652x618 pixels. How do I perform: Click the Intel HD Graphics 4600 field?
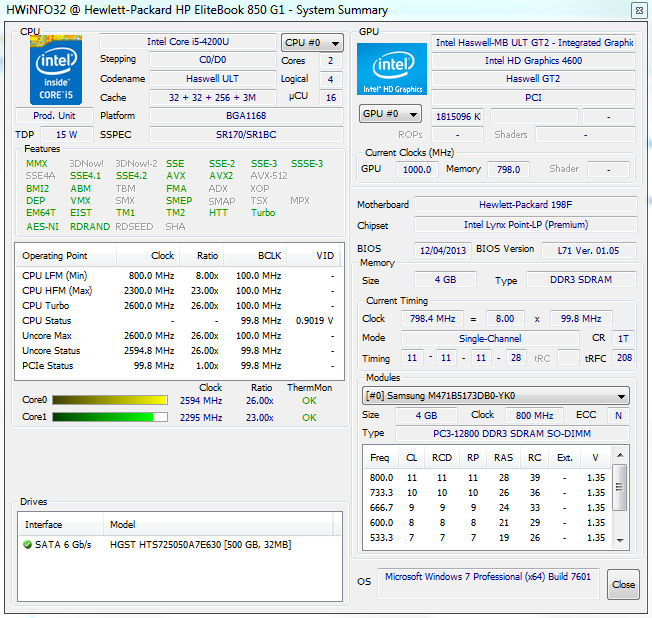(533, 61)
